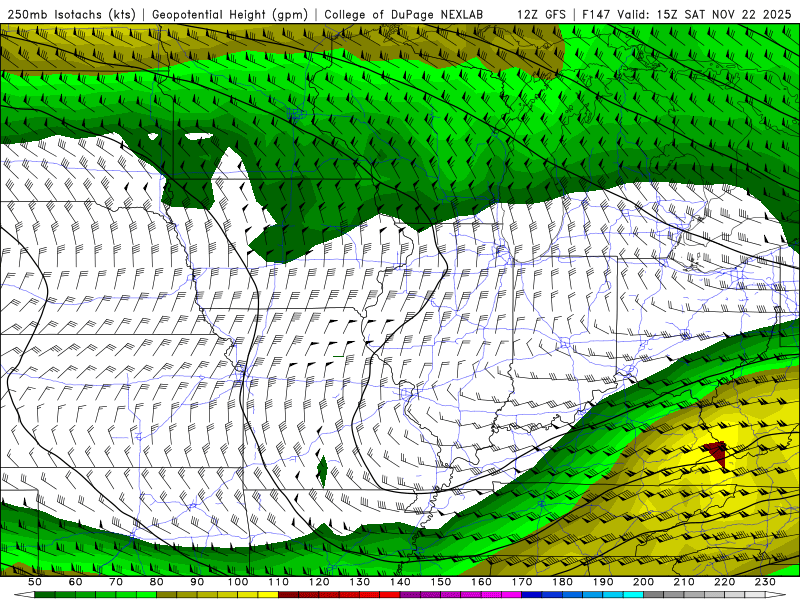Viewport: 800px width, 600px height.
Task: Click the 170 knot color scale label
Action: (522, 582)
